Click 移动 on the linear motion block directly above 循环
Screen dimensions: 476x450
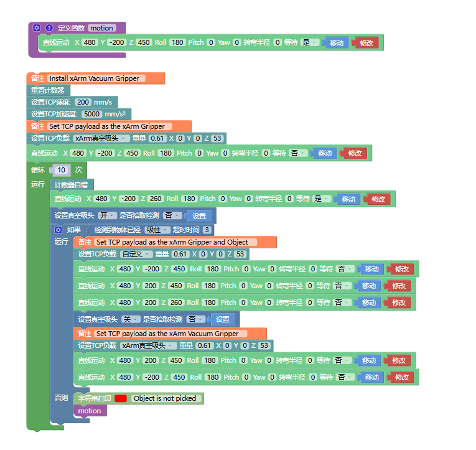pos(325,153)
